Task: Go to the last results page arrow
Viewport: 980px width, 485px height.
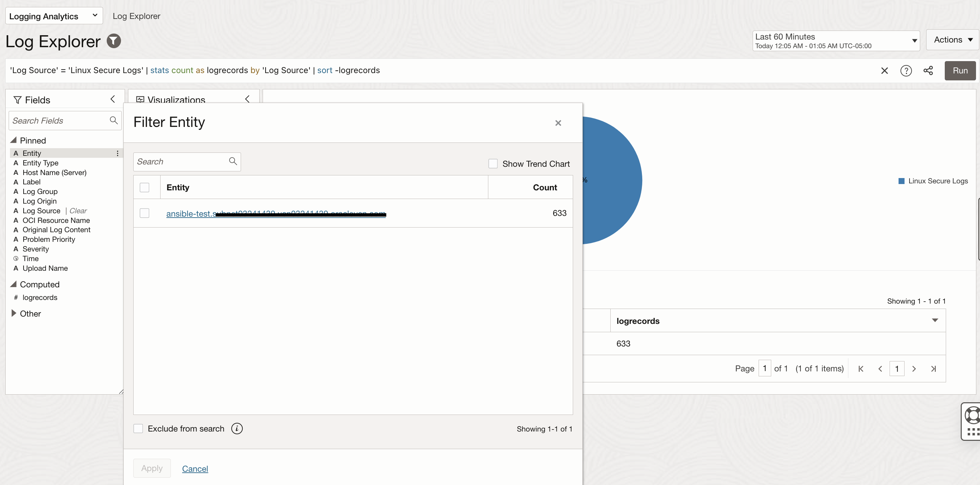Action: click(933, 369)
